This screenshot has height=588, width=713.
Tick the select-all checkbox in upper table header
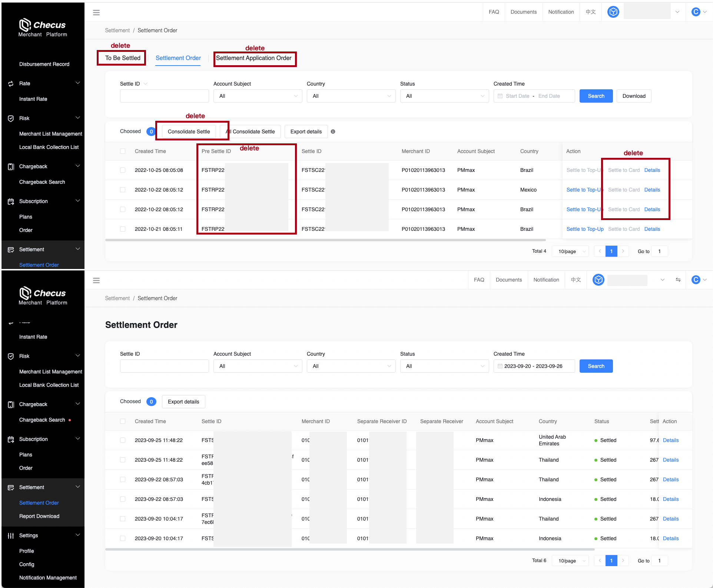pos(123,151)
